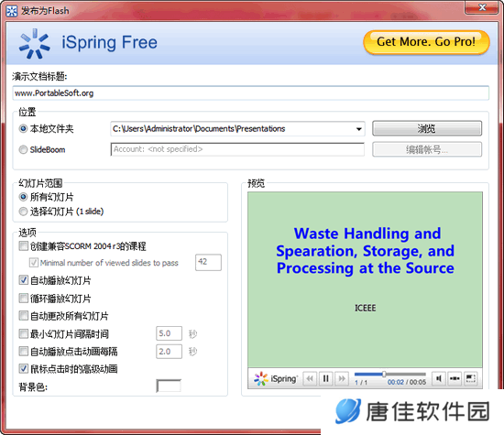Click the presentation title input field

[251, 93]
